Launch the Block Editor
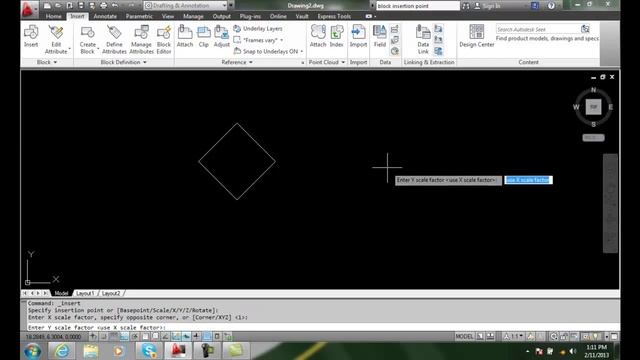Image resolution: width=640 pixels, height=360 pixels. click(164, 40)
